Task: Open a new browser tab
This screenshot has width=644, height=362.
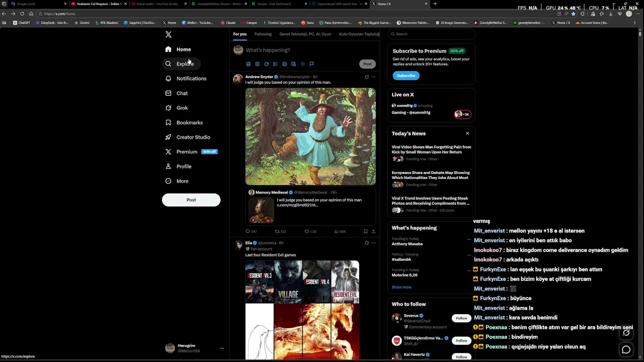Action: click(435, 4)
